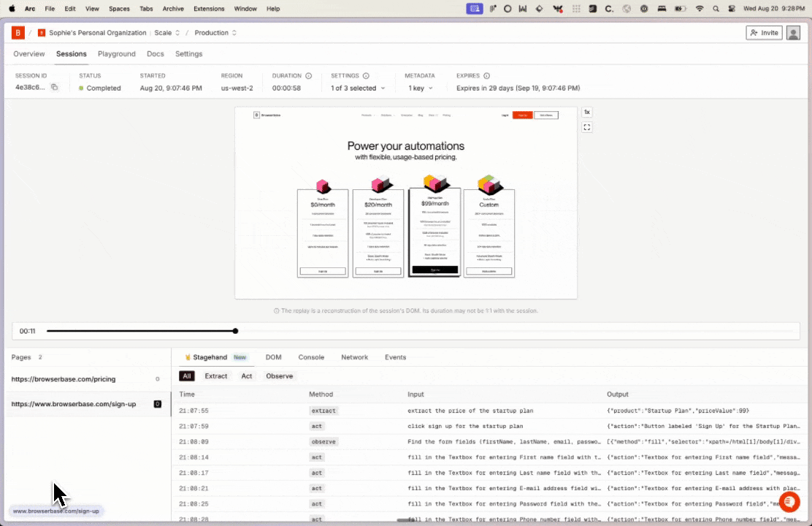Filter Stagehand actions by Extract
This screenshot has width=812, height=526.
[x=216, y=376]
